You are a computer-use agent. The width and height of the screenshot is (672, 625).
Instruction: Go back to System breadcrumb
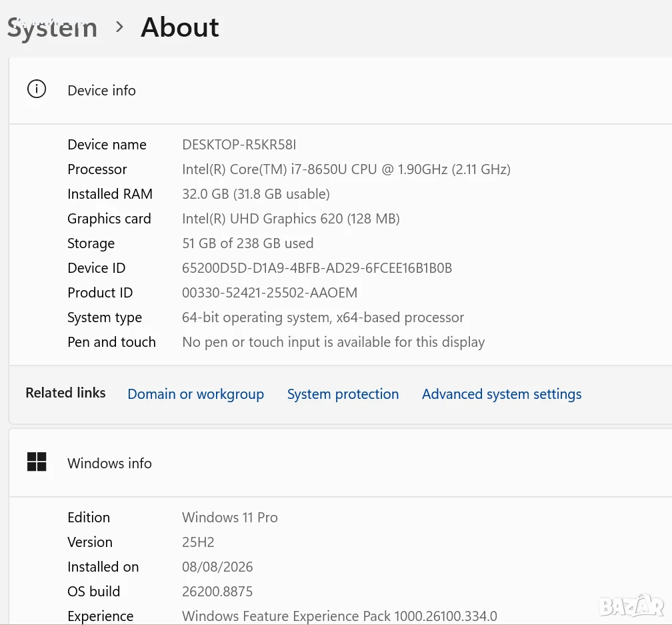point(52,28)
